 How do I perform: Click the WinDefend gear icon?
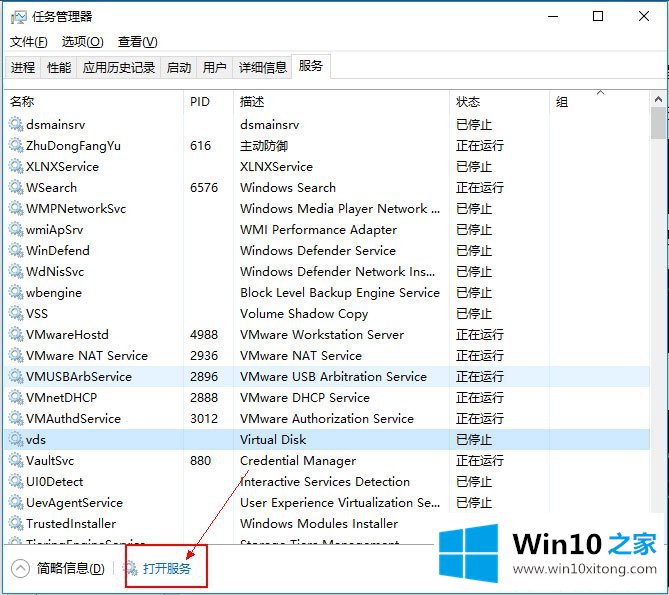(x=16, y=250)
